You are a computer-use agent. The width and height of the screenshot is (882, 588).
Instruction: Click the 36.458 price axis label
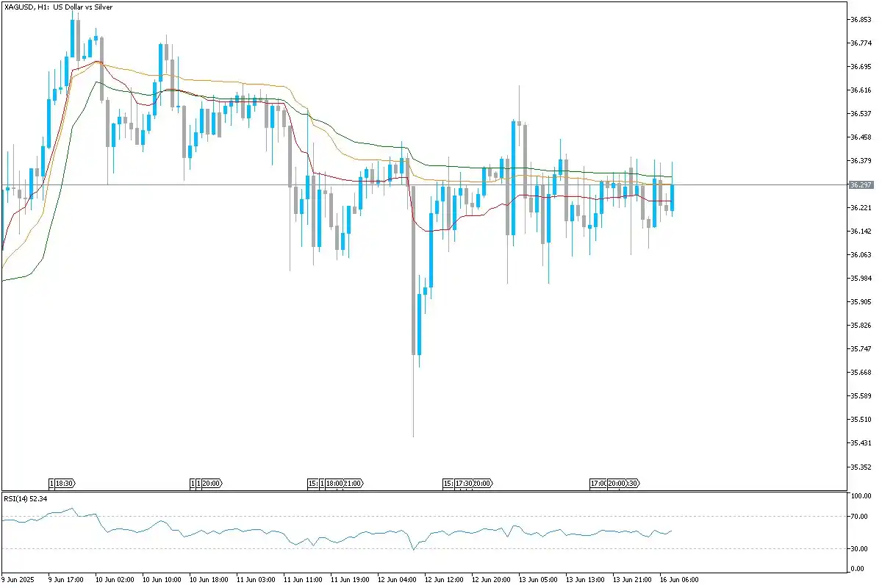[x=860, y=137]
